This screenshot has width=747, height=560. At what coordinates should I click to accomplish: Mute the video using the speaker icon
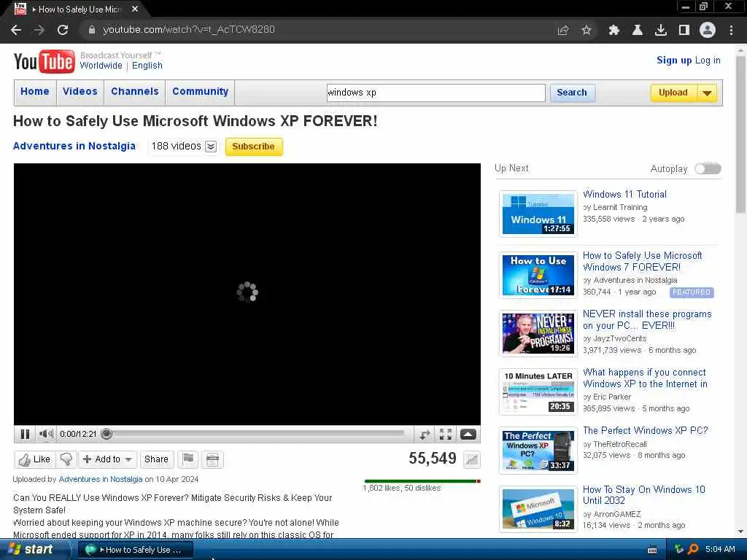pyautogui.click(x=46, y=434)
